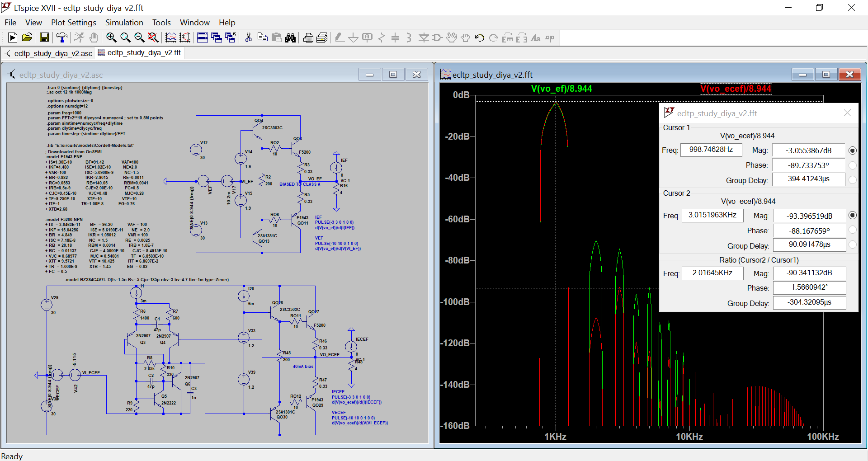Select the Pan magnifier icon

tap(125, 38)
